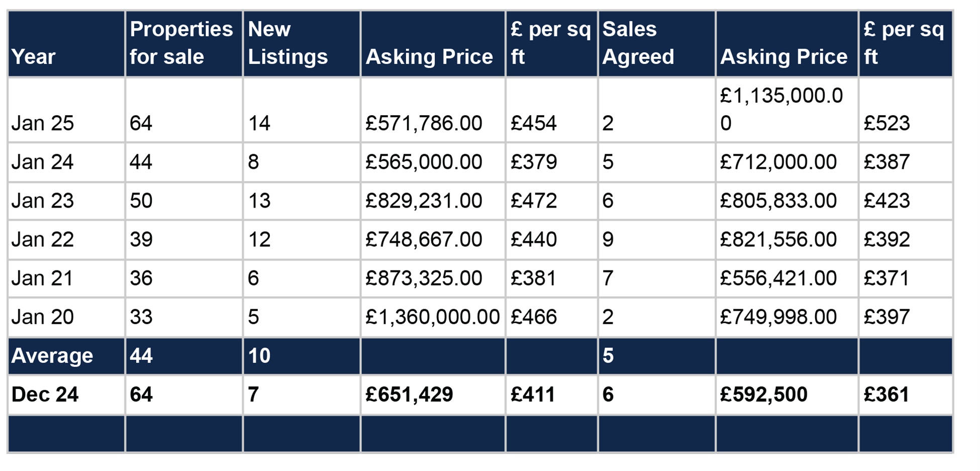The width and height of the screenshot is (980, 471).
Task: Select the £829,231.00 asking price cell
Action: click(x=424, y=201)
